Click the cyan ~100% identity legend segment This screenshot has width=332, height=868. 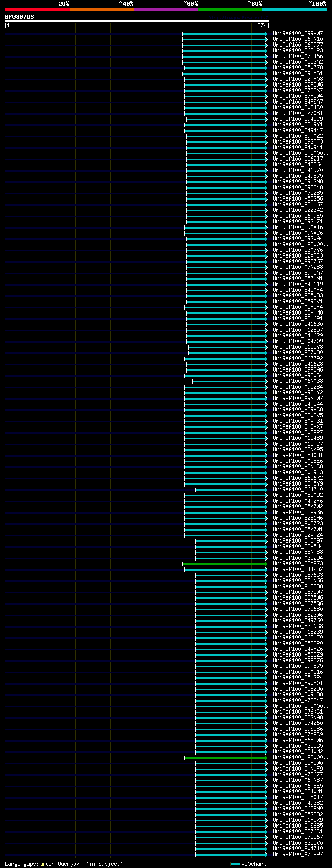(x=294, y=9)
